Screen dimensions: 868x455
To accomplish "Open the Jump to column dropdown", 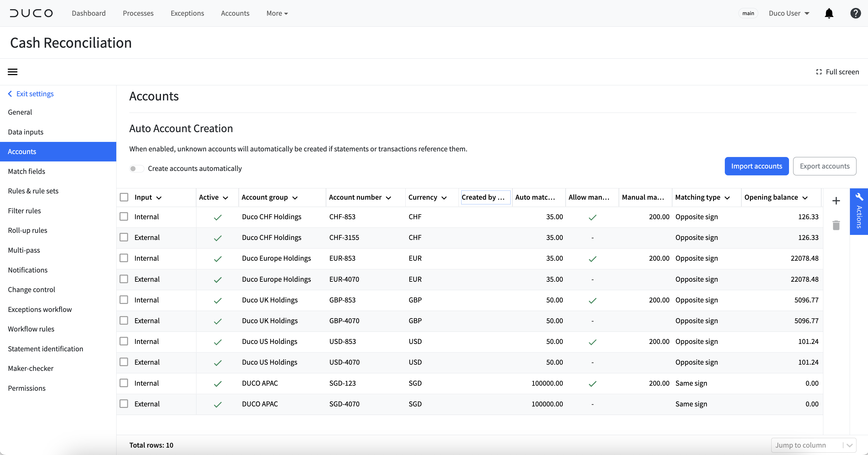I will click(813, 445).
